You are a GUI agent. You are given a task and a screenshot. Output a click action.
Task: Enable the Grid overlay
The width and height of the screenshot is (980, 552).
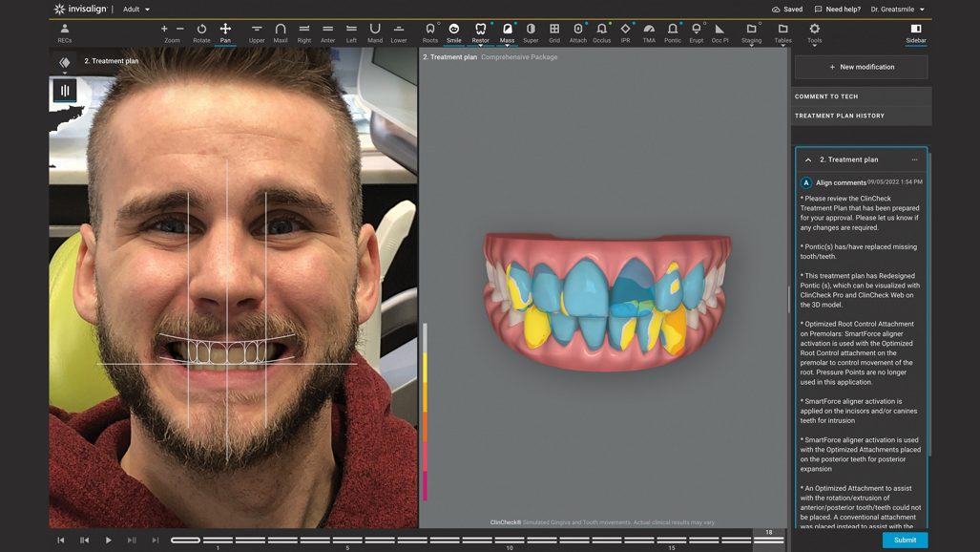[553, 29]
